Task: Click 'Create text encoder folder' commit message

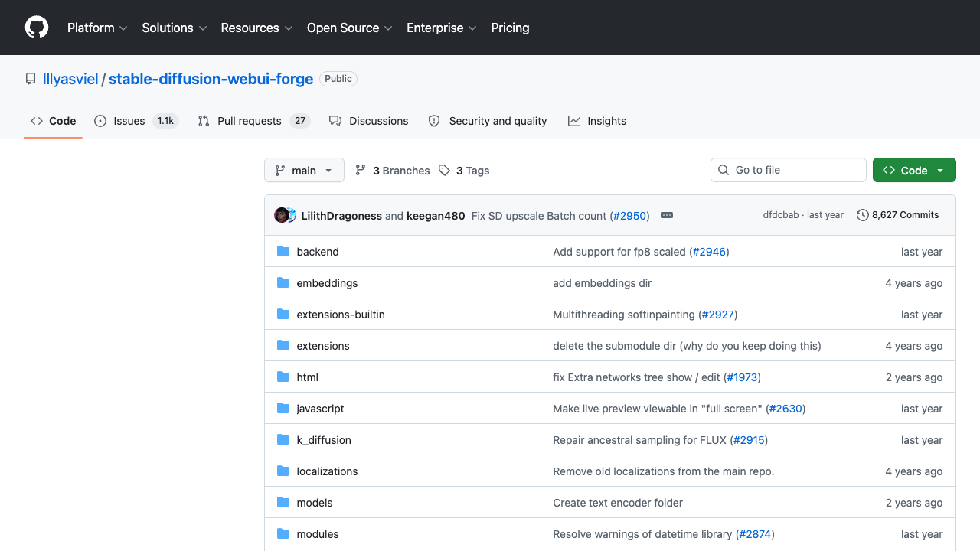Action: pos(618,503)
